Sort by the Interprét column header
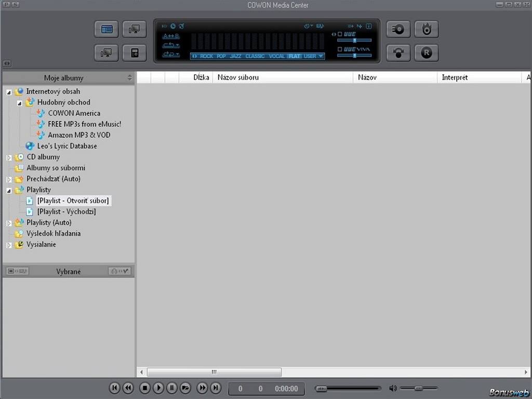The image size is (532, 399). pos(480,77)
